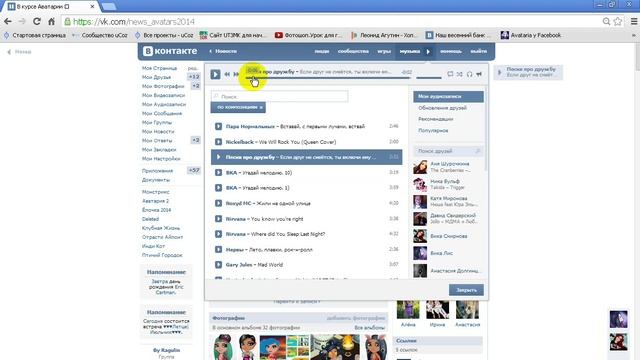The width and height of the screenshot is (640, 360).
Task: Click the header play arrow next to 'музыка'
Action: 428,51
